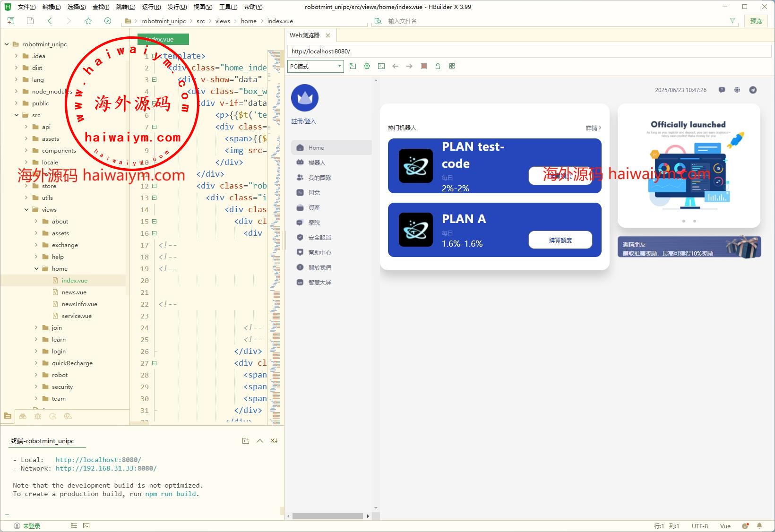Click the Telegram icon in web page

pyautogui.click(x=753, y=90)
